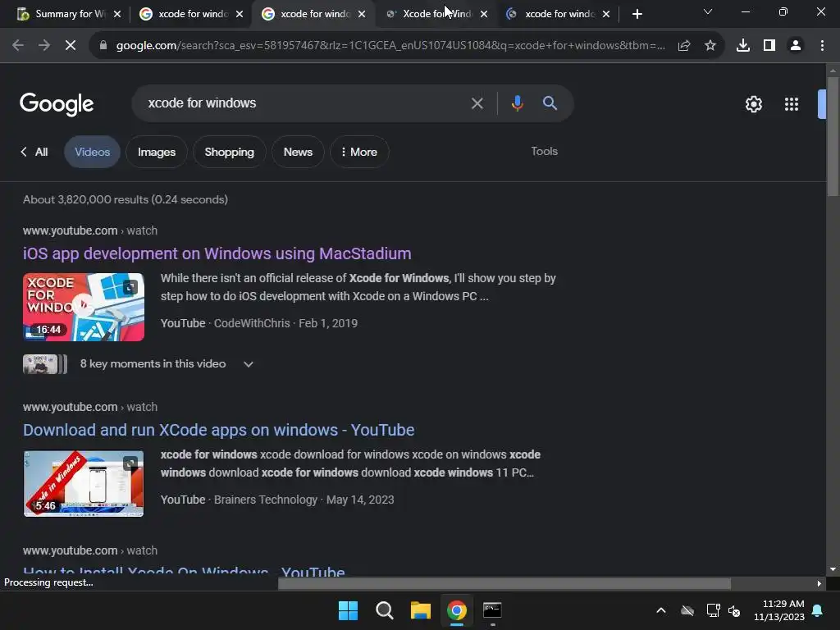Return to All results

point(34,152)
